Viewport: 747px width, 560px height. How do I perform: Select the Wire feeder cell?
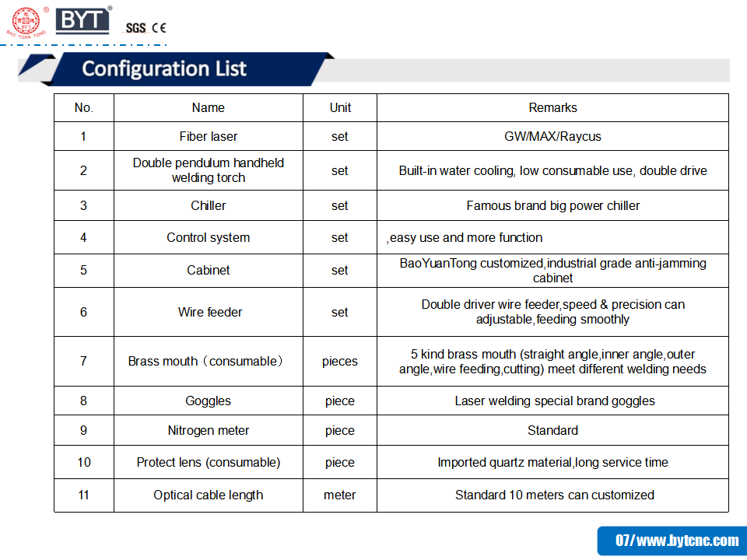pos(209,313)
